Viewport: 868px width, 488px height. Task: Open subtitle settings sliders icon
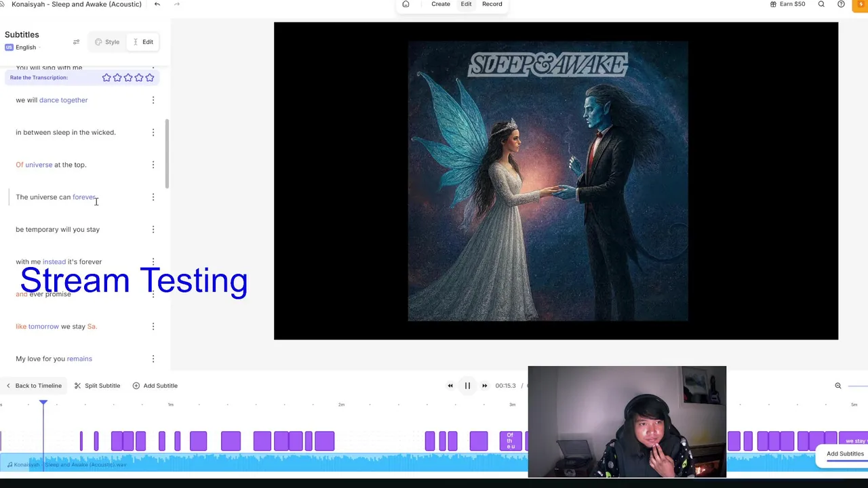pyautogui.click(x=76, y=42)
